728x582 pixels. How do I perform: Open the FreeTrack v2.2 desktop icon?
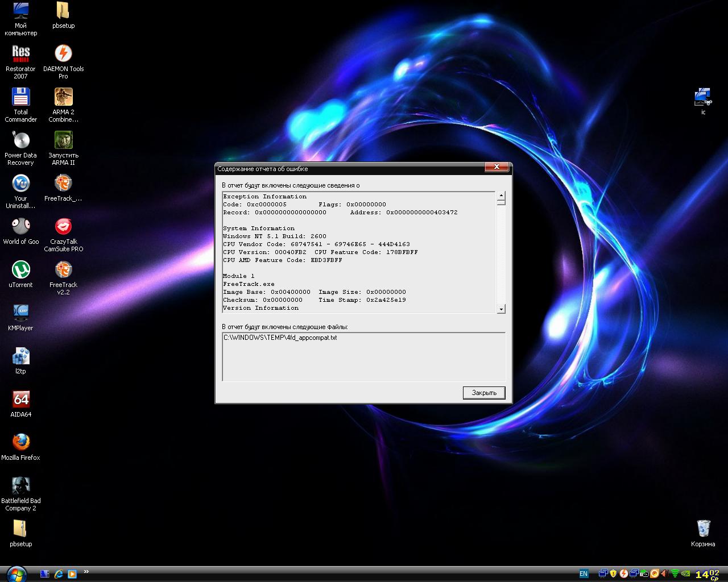(x=63, y=277)
